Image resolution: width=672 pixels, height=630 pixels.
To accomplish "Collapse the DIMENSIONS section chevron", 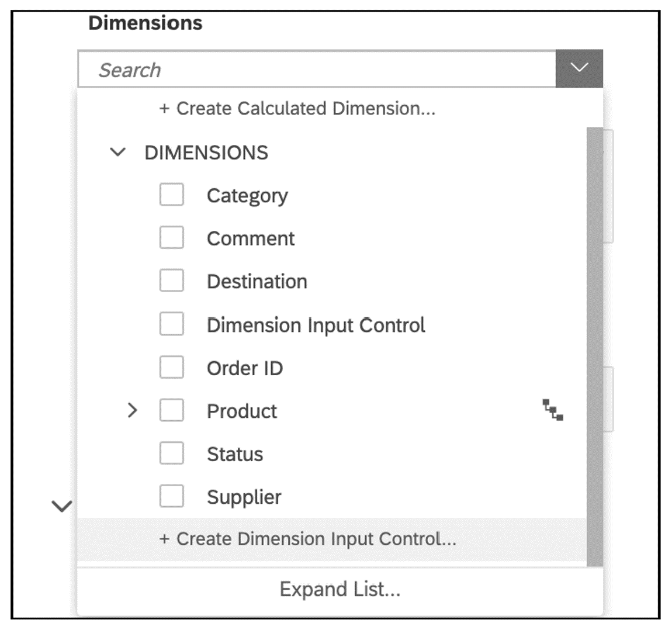I will (117, 152).
